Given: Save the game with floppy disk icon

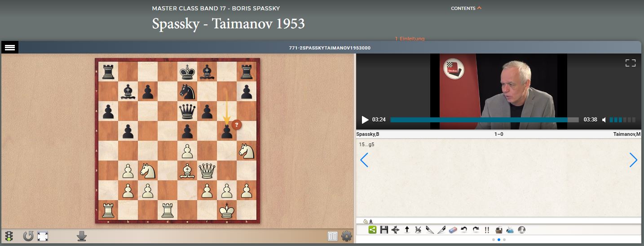Looking at the screenshot, I should tap(384, 230).
